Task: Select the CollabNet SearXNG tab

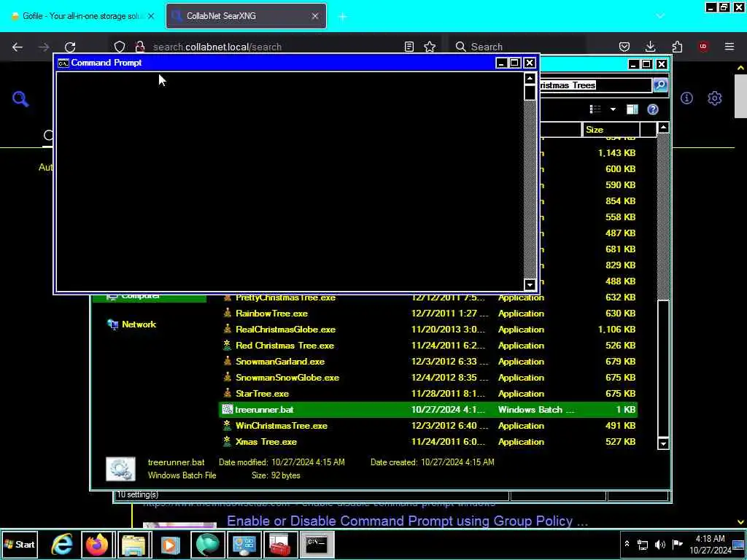Action: click(246, 16)
